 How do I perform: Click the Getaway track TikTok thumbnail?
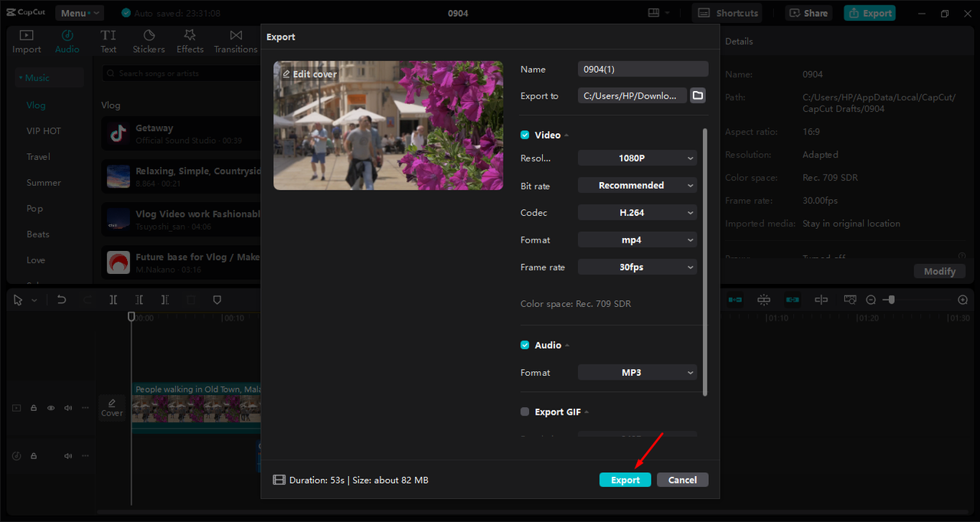click(118, 134)
